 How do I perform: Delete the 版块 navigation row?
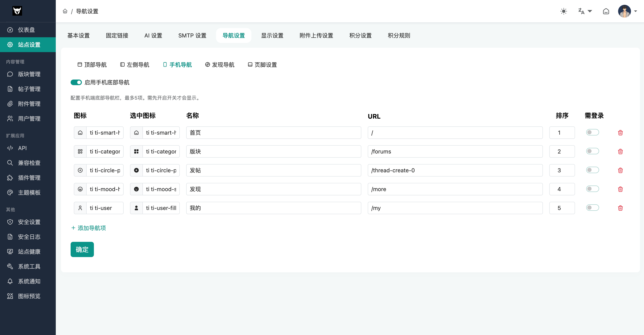[620, 151]
